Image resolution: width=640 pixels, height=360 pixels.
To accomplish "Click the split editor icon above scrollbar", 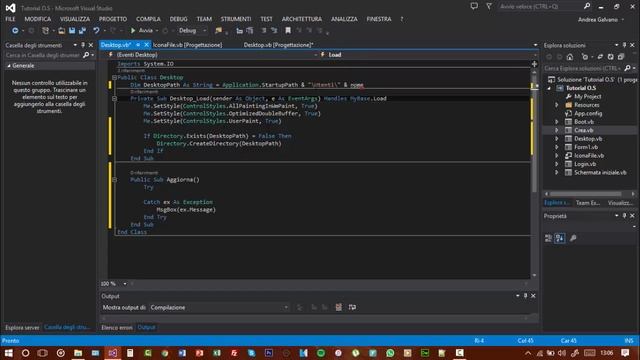I will tap(534, 64).
